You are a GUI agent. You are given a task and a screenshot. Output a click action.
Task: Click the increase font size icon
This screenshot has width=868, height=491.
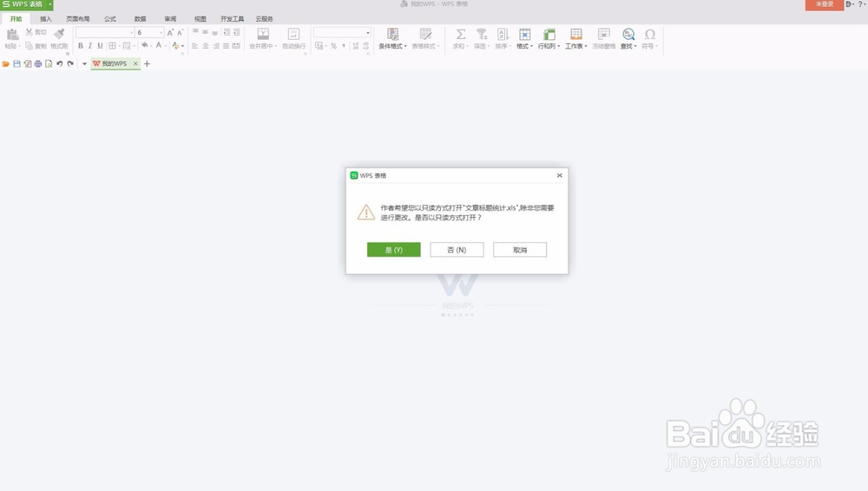170,33
